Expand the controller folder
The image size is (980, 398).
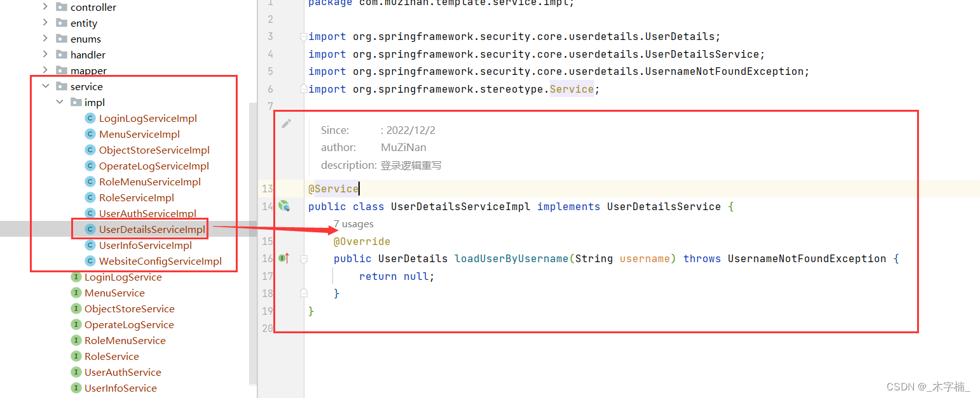coord(45,7)
